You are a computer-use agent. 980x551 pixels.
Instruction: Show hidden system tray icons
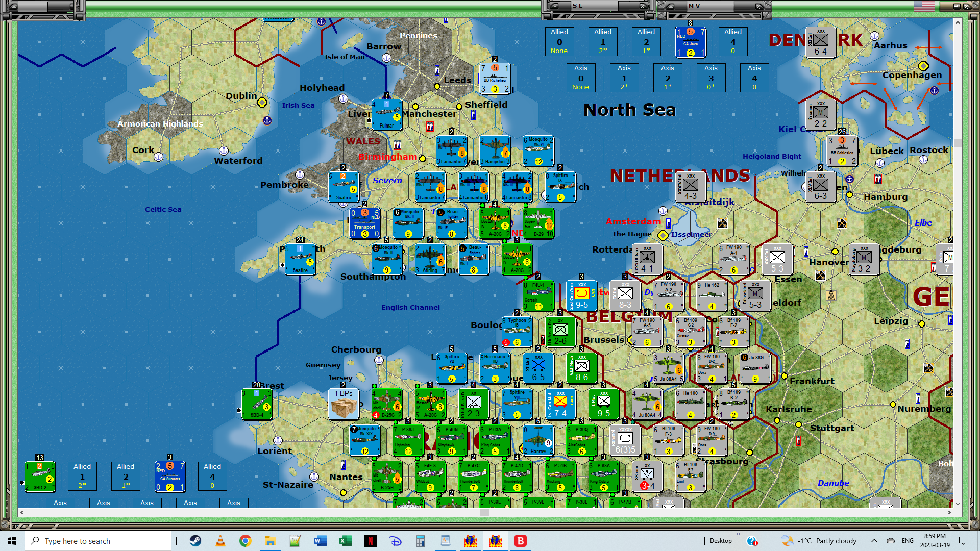(x=874, y=541)
